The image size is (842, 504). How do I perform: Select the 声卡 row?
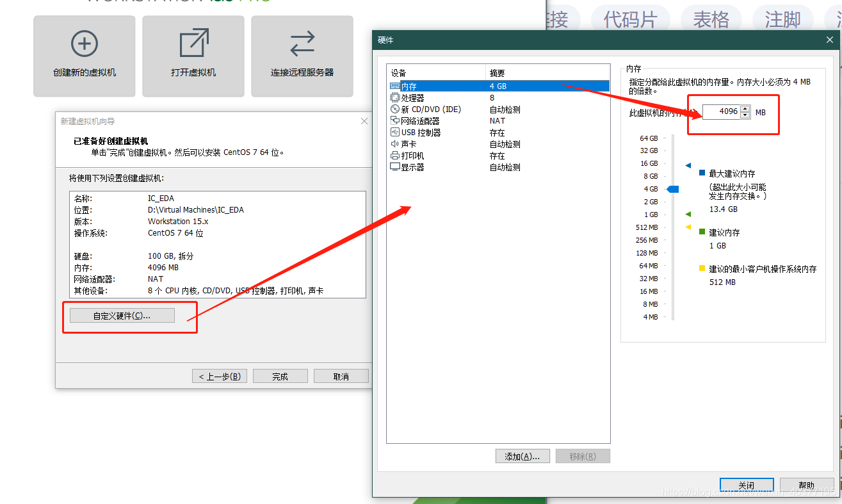498,143
